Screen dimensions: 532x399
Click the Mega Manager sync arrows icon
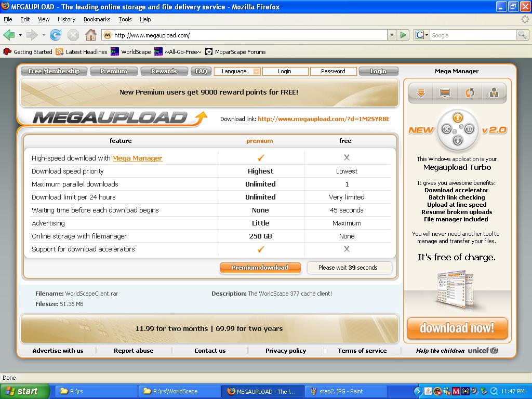[470, 92]
